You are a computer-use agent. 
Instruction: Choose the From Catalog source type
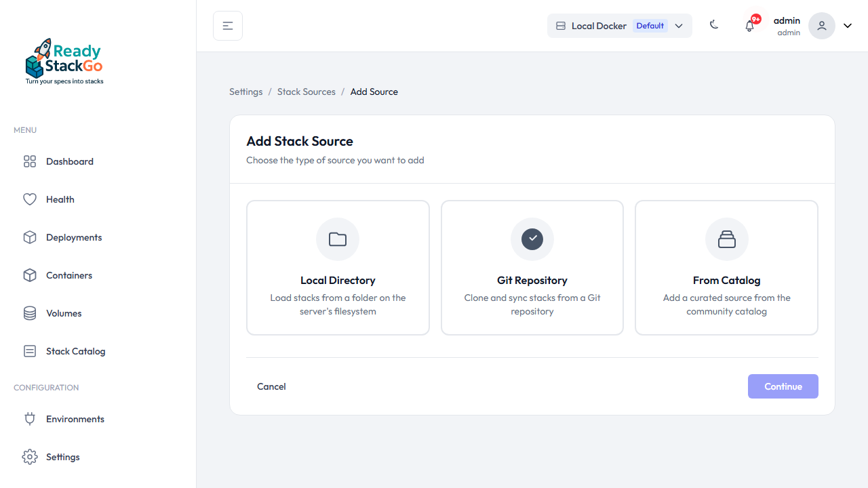coord(726,267)
